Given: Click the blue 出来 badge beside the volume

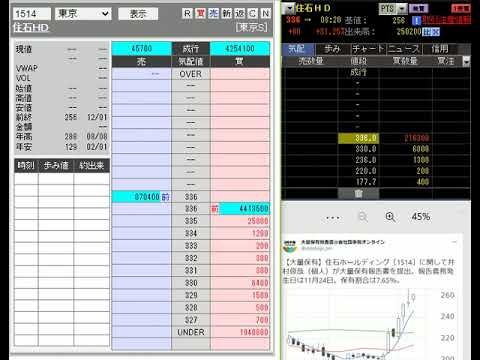Looking at the screenshot, I should pos(431,32).
